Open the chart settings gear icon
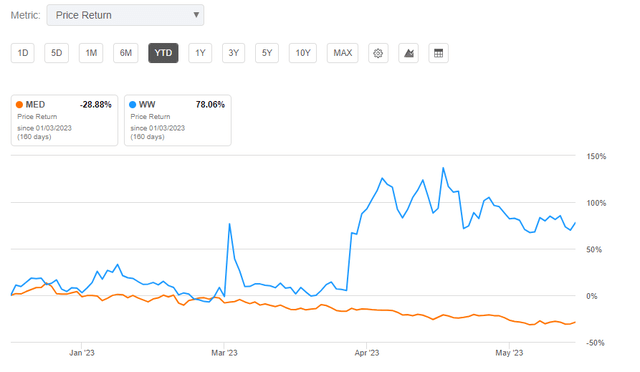The width and height of the screenshot is (640, 372). click(378, 53)
